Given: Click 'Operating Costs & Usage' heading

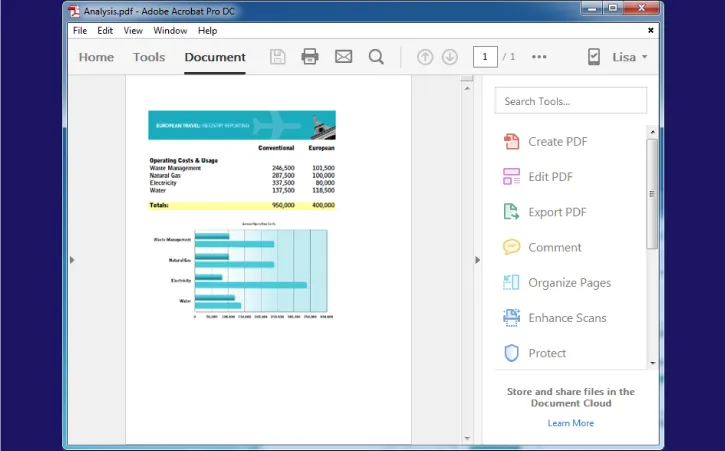Looking at the screenshot, I should (184, 161).
